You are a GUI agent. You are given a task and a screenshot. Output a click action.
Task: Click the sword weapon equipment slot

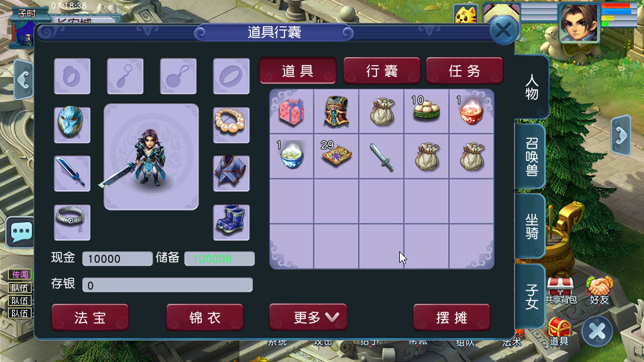point(72,173)
